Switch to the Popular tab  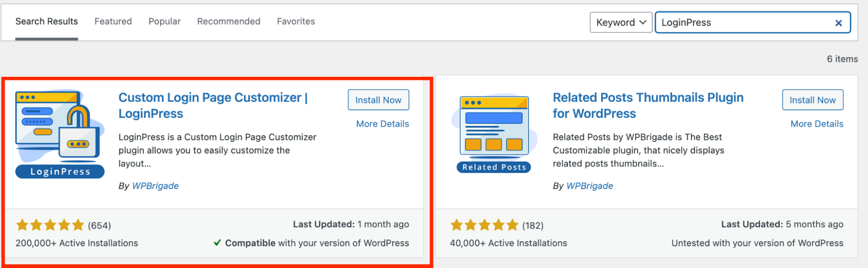tap(165, 22)
